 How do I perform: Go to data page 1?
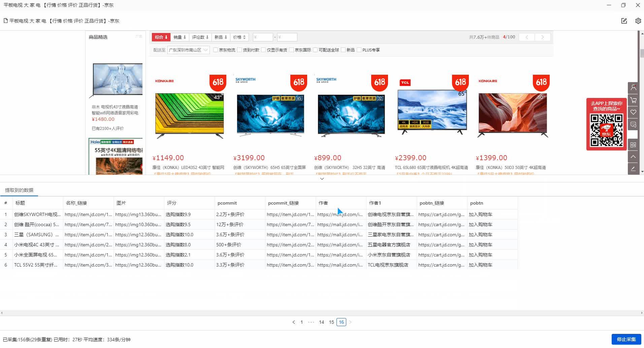click(x=301, y=322)
